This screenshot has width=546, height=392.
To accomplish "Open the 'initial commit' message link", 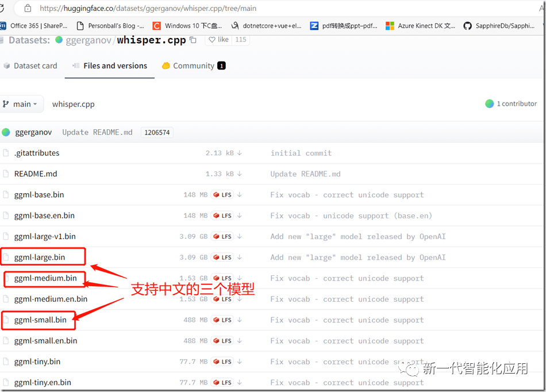I will tap(301, 153).
